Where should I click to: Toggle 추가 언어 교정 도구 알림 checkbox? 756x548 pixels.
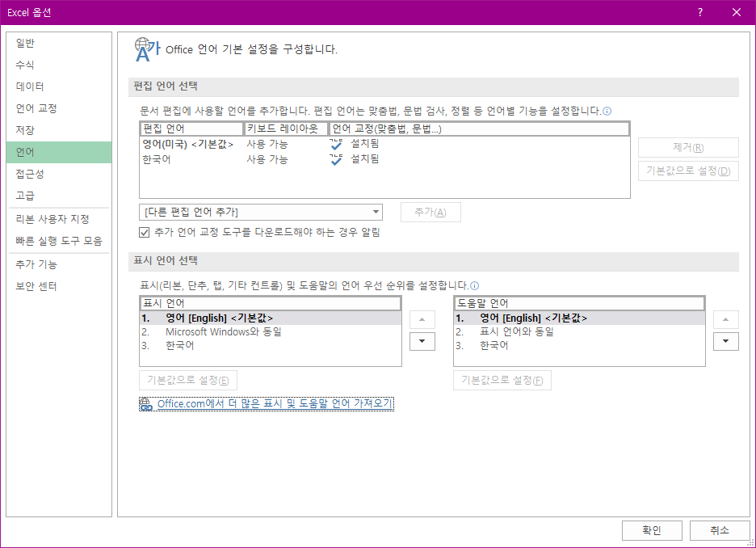click(144, 233)
